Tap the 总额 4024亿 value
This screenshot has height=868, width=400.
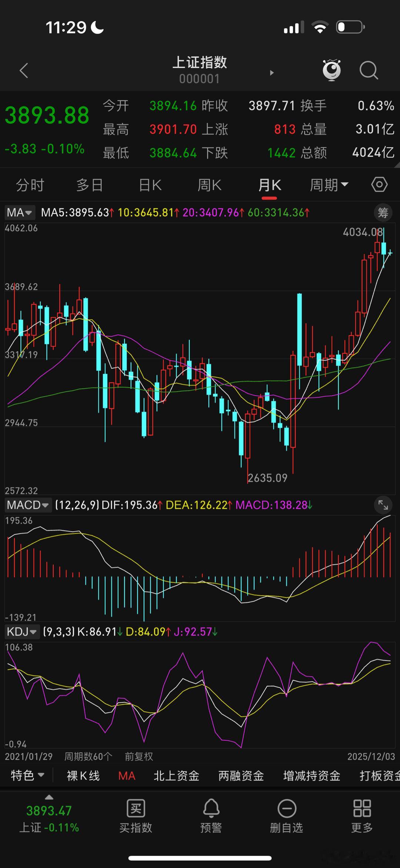coord(373,152)
